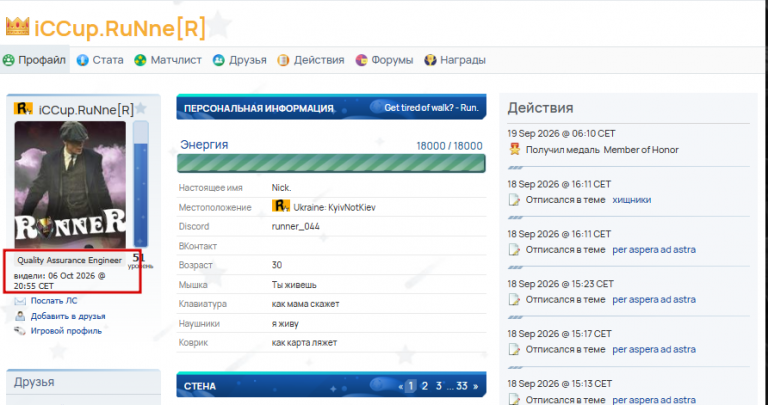Open the Стата tab

[x=100, y=60]
